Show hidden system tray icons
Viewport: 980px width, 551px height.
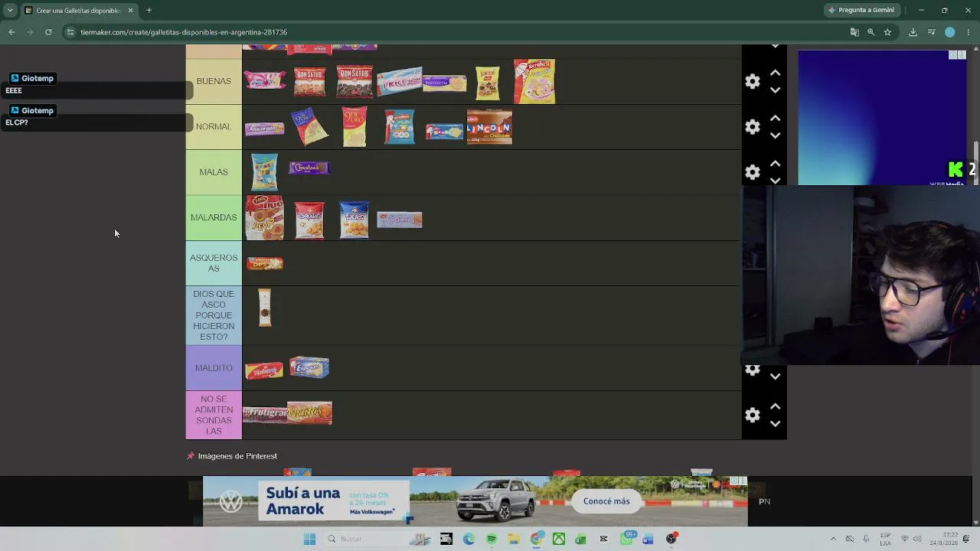point(834,539)
